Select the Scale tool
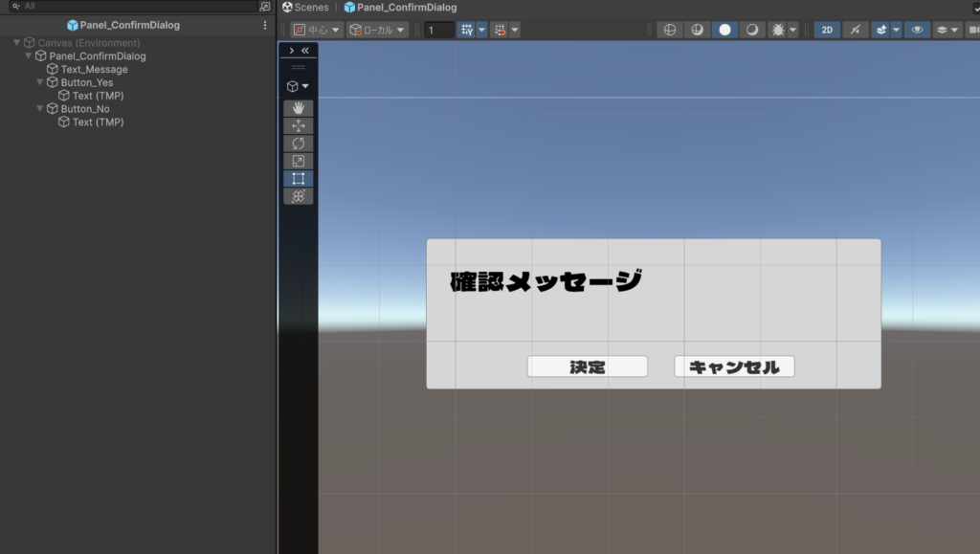 coord(298,161)
